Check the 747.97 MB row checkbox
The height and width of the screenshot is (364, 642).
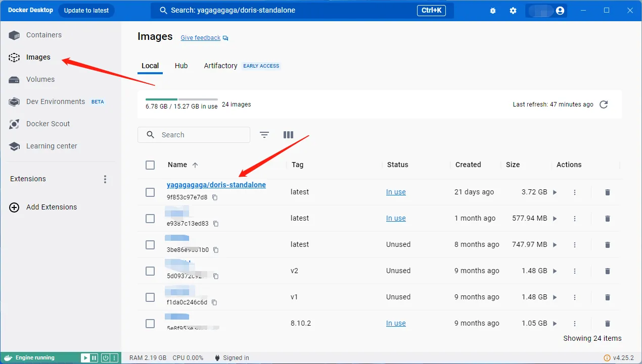tap(150, 245)
